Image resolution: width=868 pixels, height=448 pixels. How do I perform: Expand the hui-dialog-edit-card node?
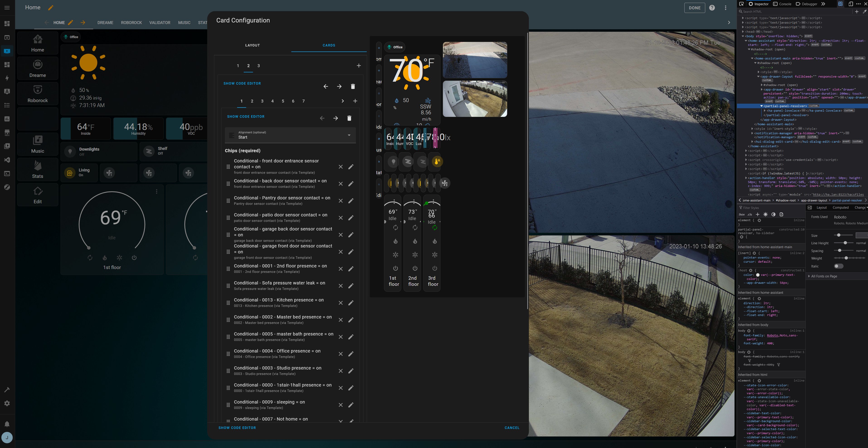(752, 142)
